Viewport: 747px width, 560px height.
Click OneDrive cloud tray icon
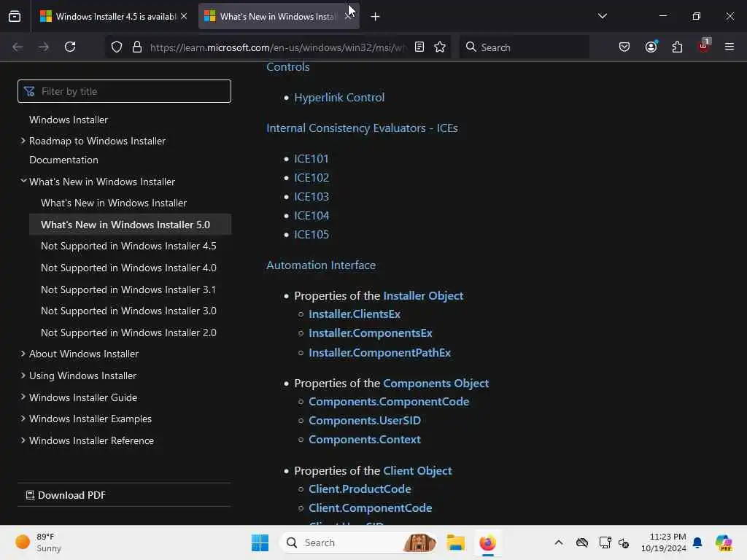(x=581, y=542)
